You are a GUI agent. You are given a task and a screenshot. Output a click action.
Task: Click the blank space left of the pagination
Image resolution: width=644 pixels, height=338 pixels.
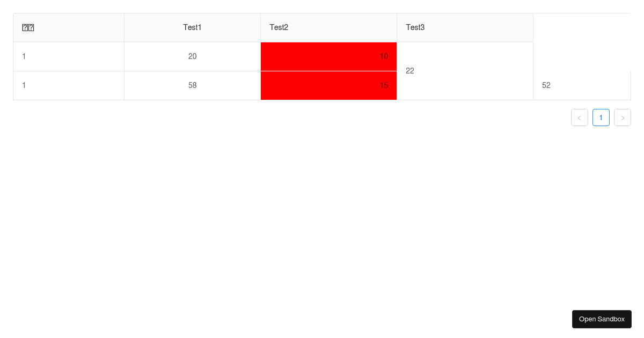[290, 117]
